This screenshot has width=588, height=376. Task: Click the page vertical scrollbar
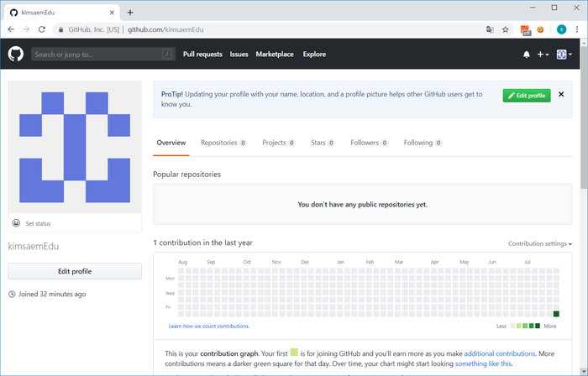click(x=584, y=118)
